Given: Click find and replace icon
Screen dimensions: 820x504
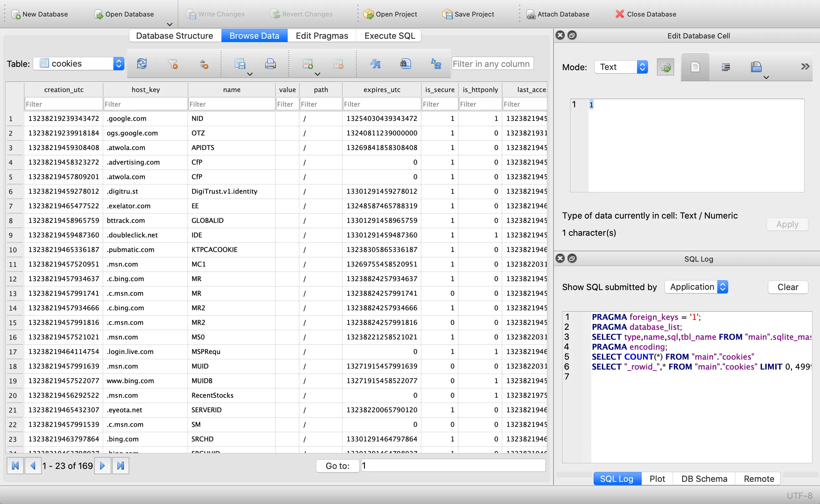Looking at the screenshot, I should click(436, 64).
